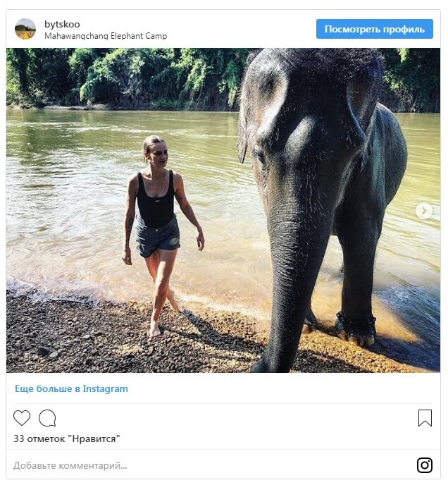Open Mahawangchang Elephant Camp location

coord(106,36)
